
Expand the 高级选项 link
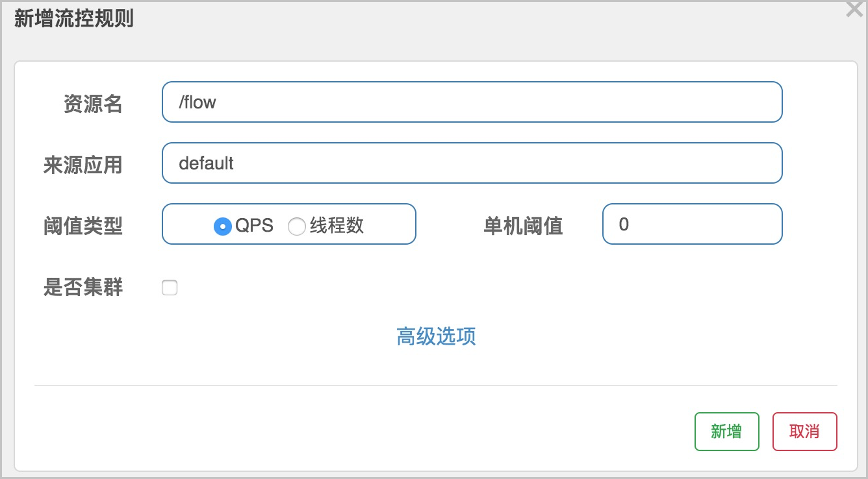point(436,336)
